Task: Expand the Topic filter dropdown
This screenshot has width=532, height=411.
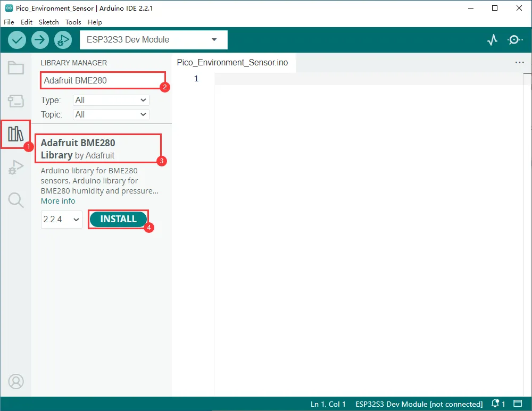Action: (111, 115)
